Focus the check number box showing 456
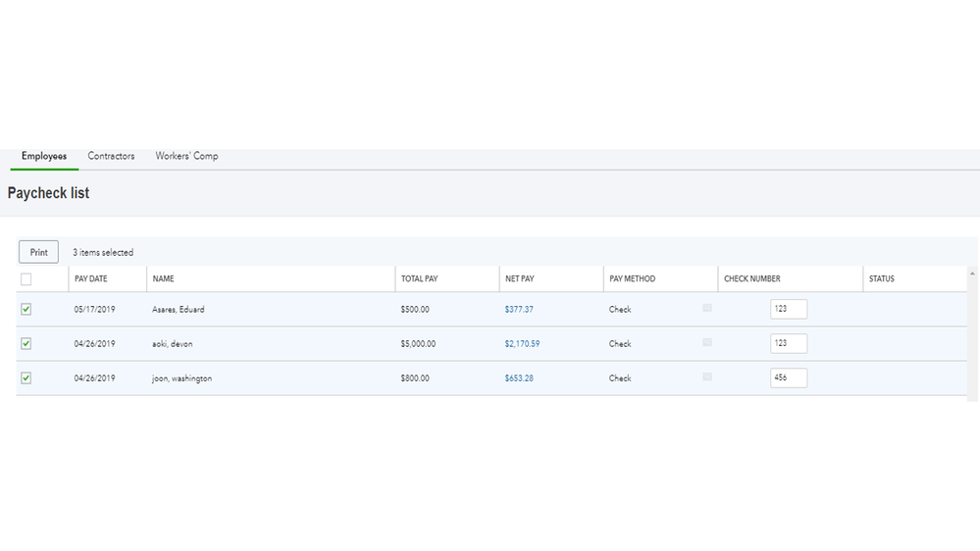The height and width of the screenshot is (551, 980). pos(788,377)
